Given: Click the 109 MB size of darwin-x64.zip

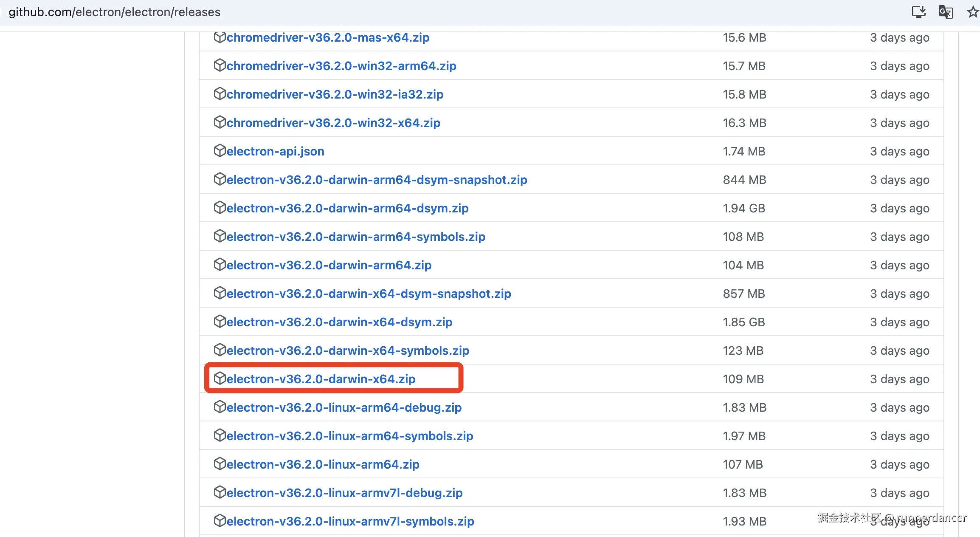Looking at the screenshot, I should point(743,379).
